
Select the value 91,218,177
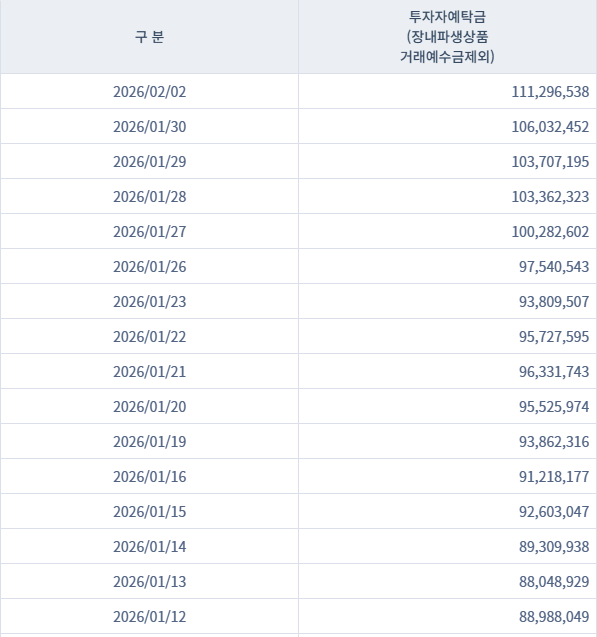click(x=554, y=477)
